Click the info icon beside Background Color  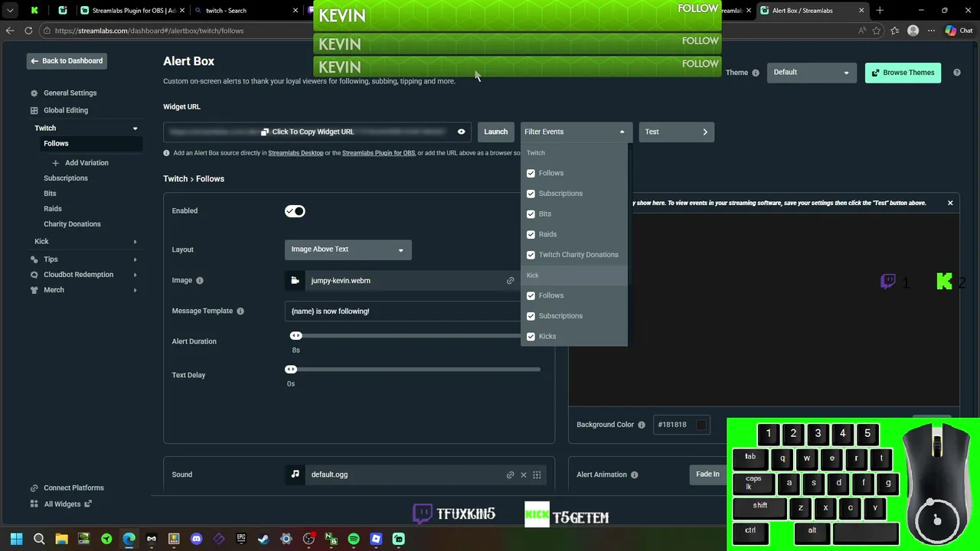642,425
